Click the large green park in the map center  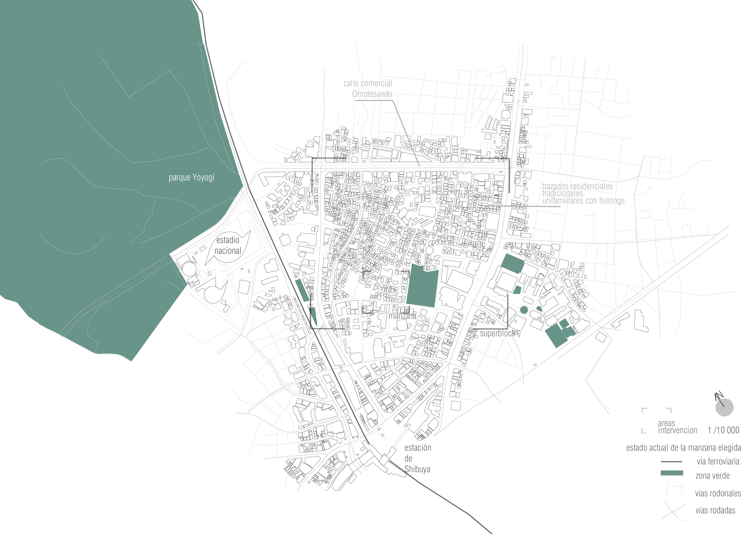(422, 286)
